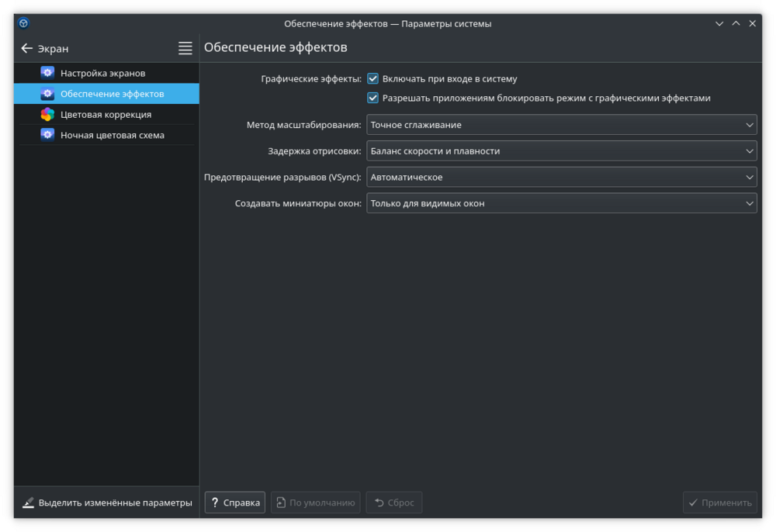Click the Ночная цветовая схема icon
Screen dimensions: 776x532
tap(47, 135)
